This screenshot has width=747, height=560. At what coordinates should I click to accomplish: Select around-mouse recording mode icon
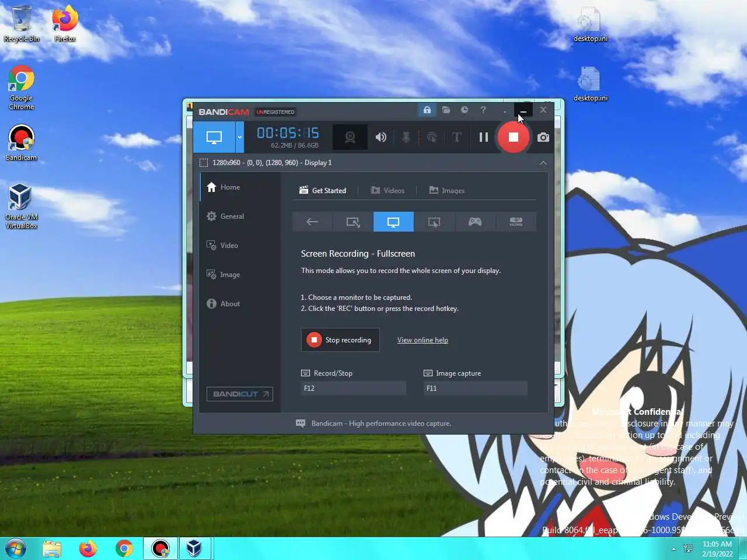434,222
